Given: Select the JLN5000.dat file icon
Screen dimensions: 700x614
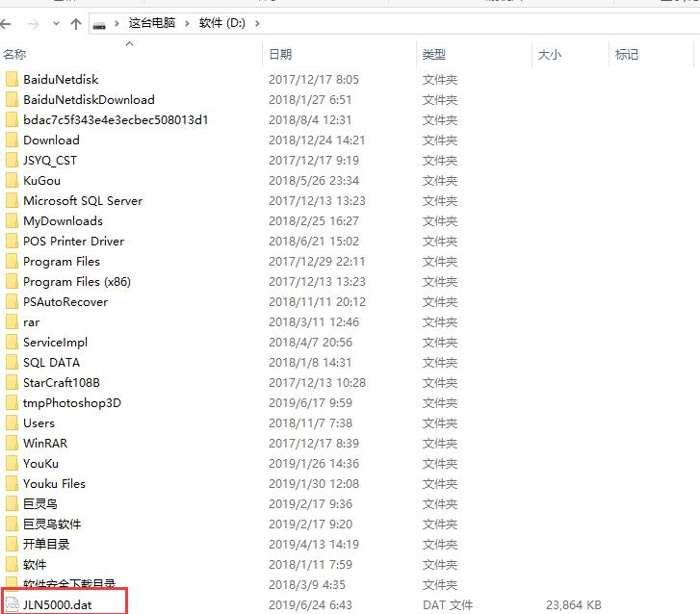Looking at the screenshot, I should coord(12,604).
